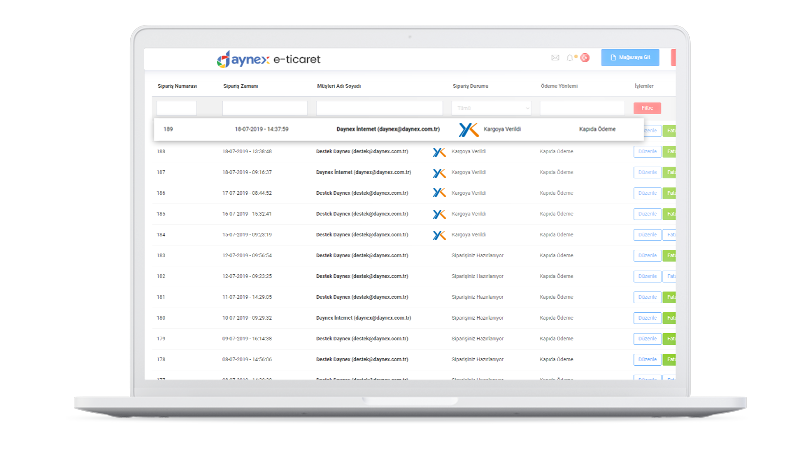
Task: Click the Düzenle button for order 183
Action: [x=647, y=255]
